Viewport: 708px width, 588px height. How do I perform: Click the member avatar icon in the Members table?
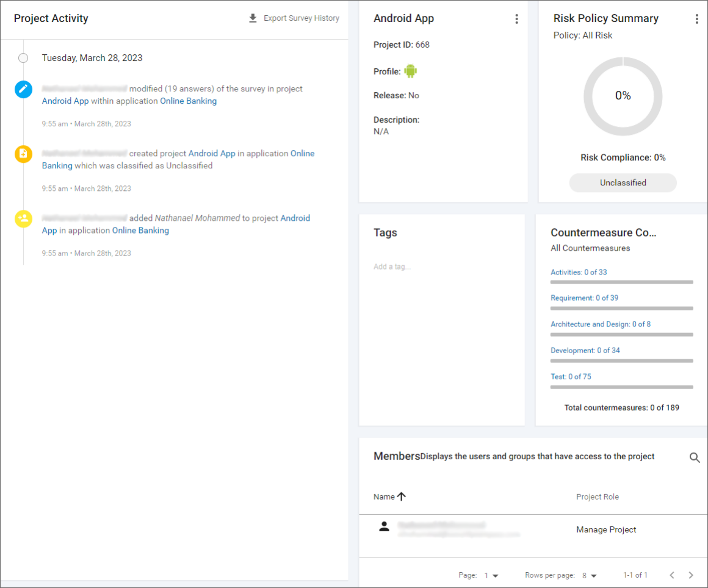click(x=384, y=528)
